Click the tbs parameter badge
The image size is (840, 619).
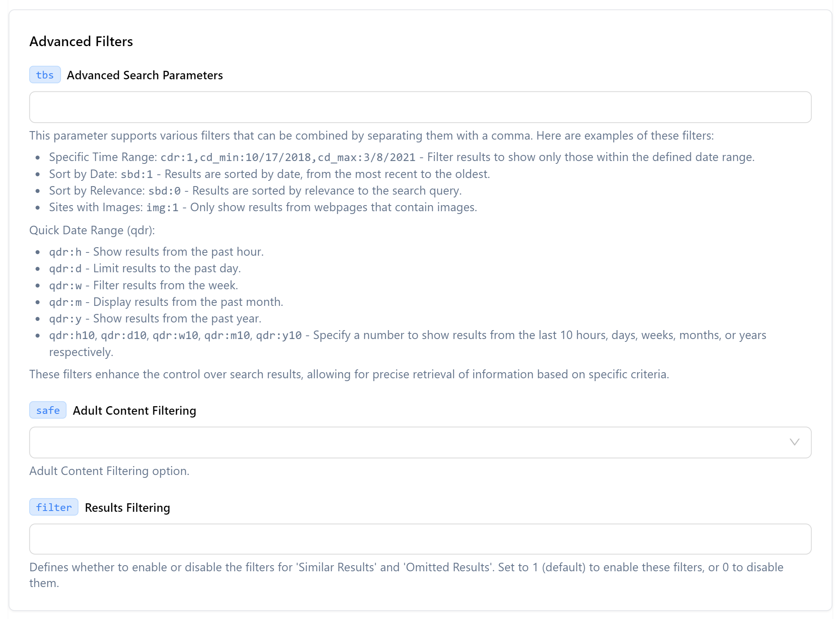[44, 75]
